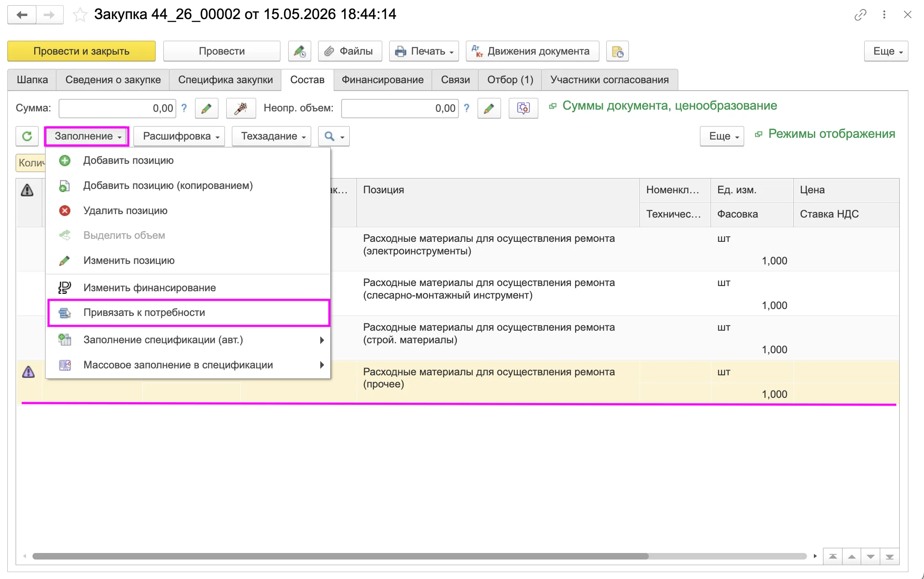Switch to the Шапка tab
The height and width of the screenshot is (579, 924).
click(x=32, y=80)
